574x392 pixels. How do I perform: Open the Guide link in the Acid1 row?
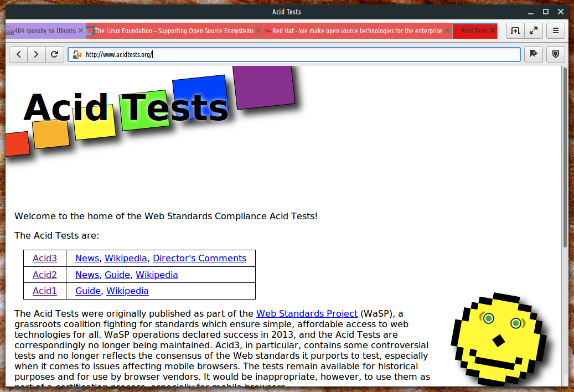pos(88,291)
